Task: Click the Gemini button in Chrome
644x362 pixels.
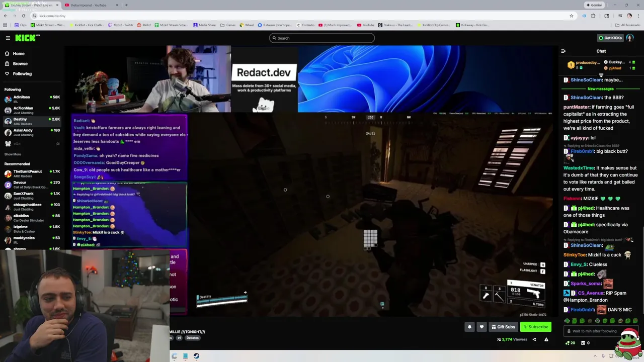Action: [x=594, y=5]
